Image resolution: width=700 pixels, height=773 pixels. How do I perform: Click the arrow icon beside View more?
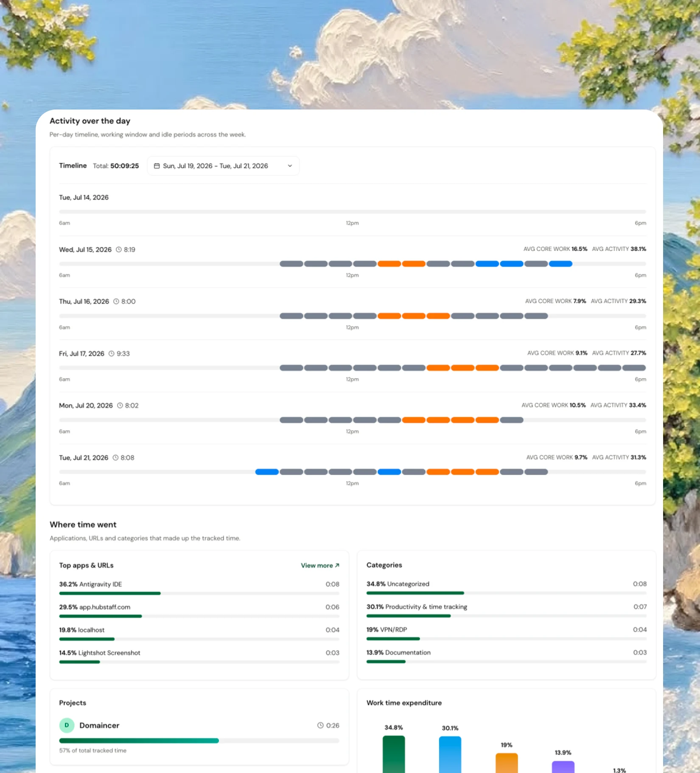pos(337,565)
